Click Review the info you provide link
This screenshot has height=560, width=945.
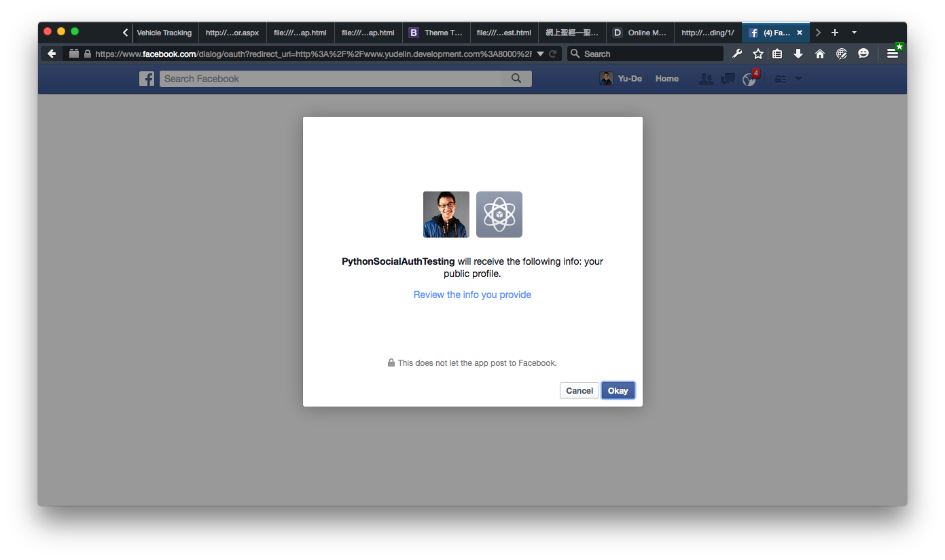pyautogui.click(x=472, y=295)
